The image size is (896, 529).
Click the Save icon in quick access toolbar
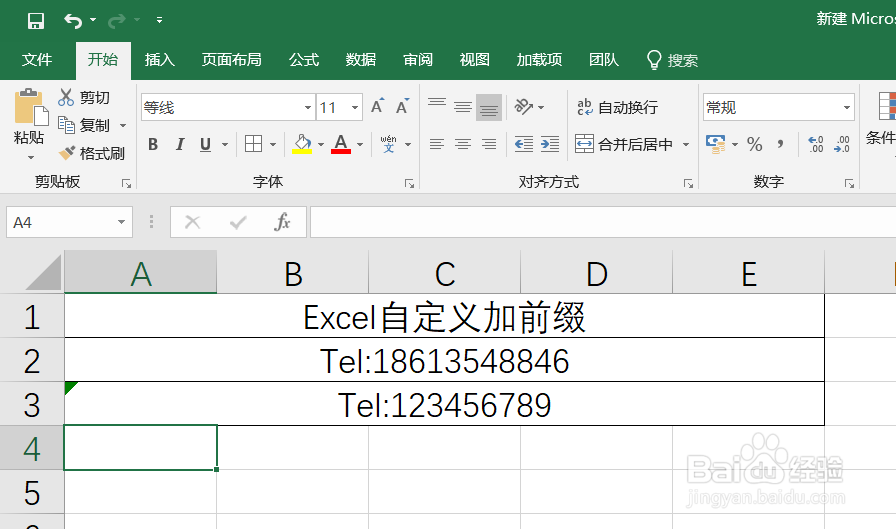(x=35, y=21)
